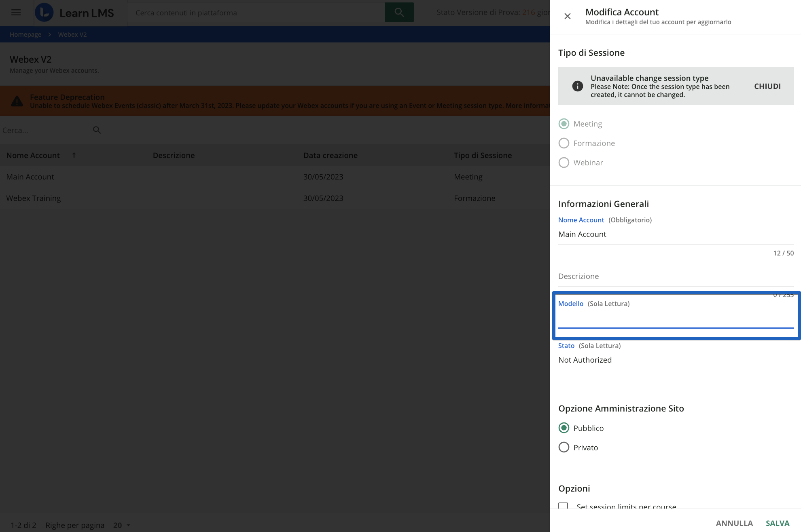Image resolution: width=803 pixels, height=532 pixels.
Task: Dismiss notice with CHIUDI button
Action: [767, 86]
